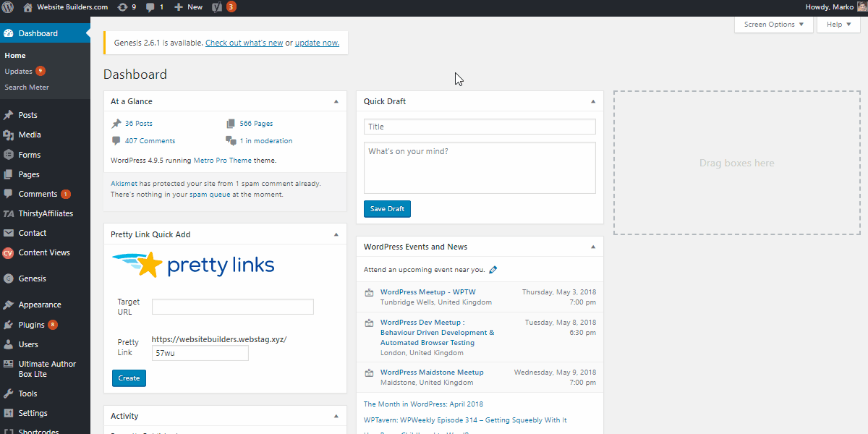Click the Posts pushpin icon in sidebar
868x434 pixels.
[x=8, y=115]
